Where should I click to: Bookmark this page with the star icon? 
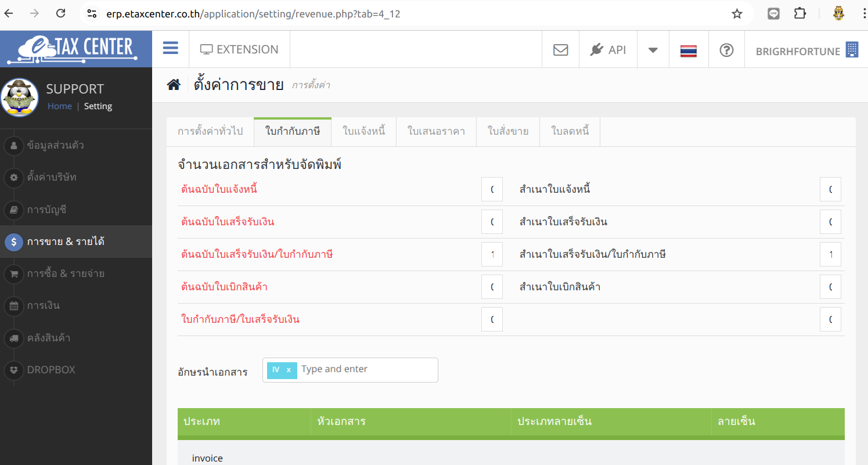737,14
